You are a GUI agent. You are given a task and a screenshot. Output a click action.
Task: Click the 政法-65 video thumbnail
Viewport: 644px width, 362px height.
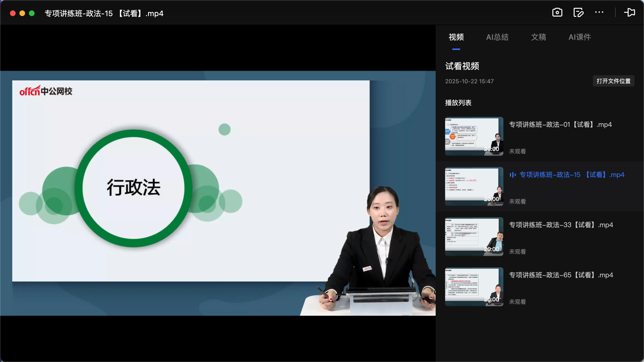474,287
